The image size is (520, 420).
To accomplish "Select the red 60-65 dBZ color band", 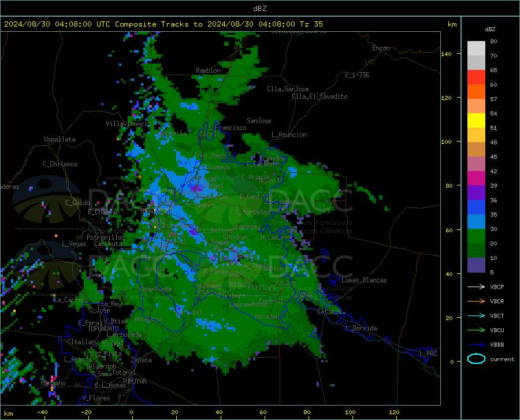I will (476, 77).
